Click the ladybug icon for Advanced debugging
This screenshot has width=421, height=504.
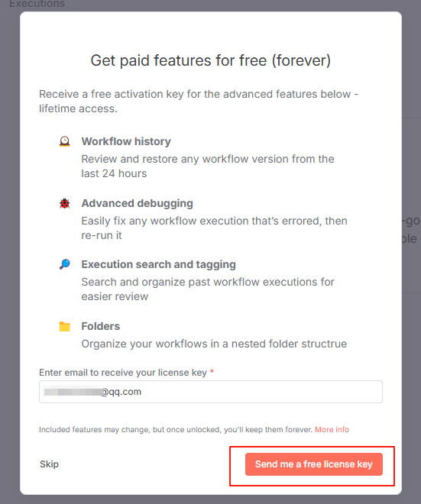pyautogui.click(x=65, y=203)
